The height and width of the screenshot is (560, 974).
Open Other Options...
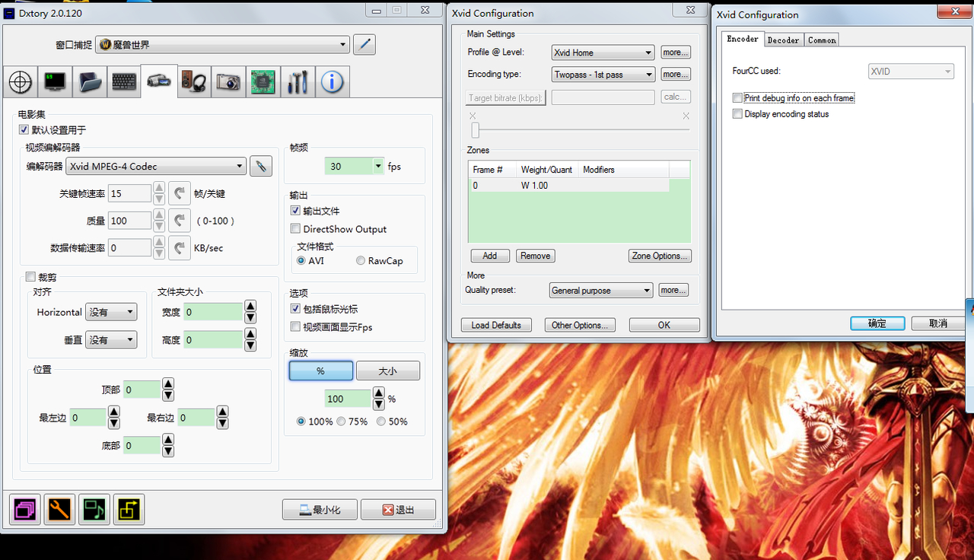click(x=579, y=325)
